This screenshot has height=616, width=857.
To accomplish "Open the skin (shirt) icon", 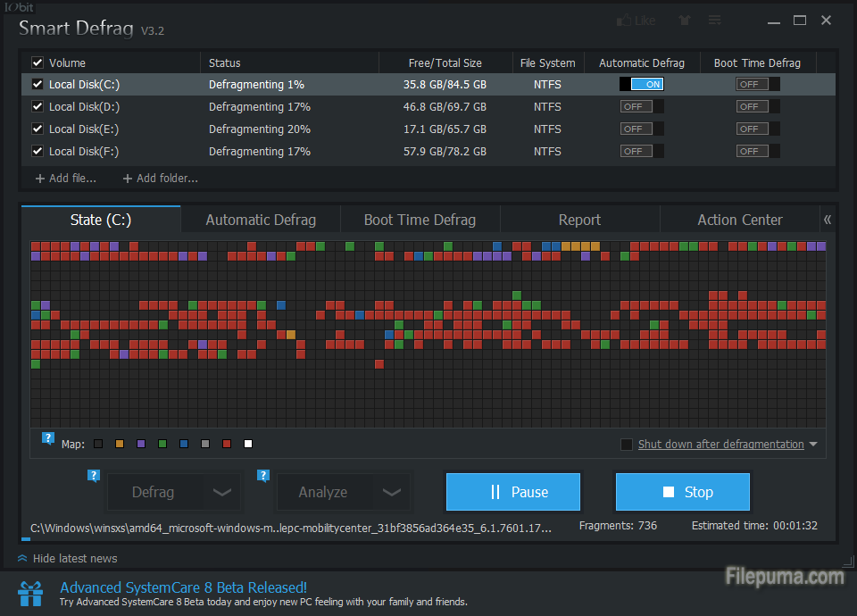I will (685, 21).
